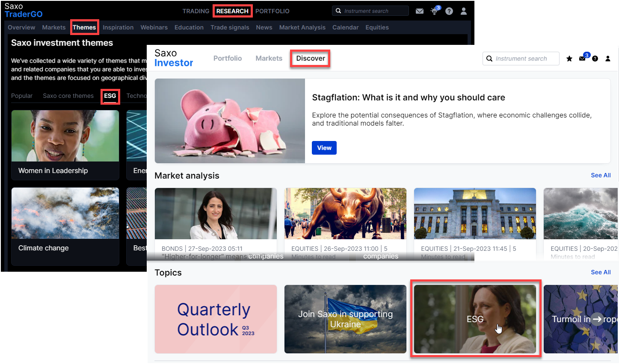Open the help question mark in TraderGO
The image size is (619, 364).
(x=449, y=11)
